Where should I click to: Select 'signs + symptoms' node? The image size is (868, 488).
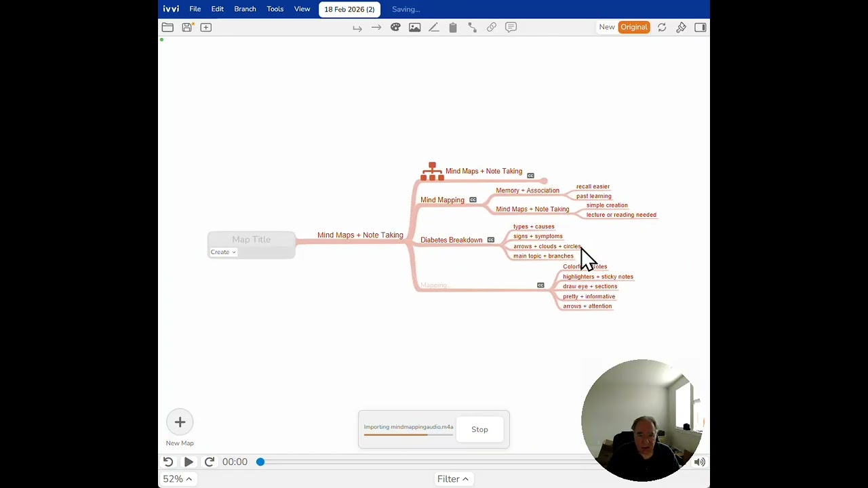538,237
